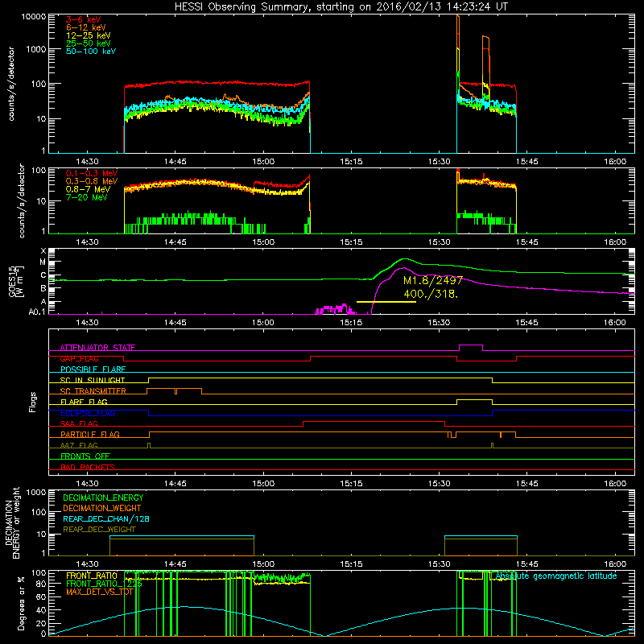Click the 15:15 tick label under the GOES panel

[352, 323]
